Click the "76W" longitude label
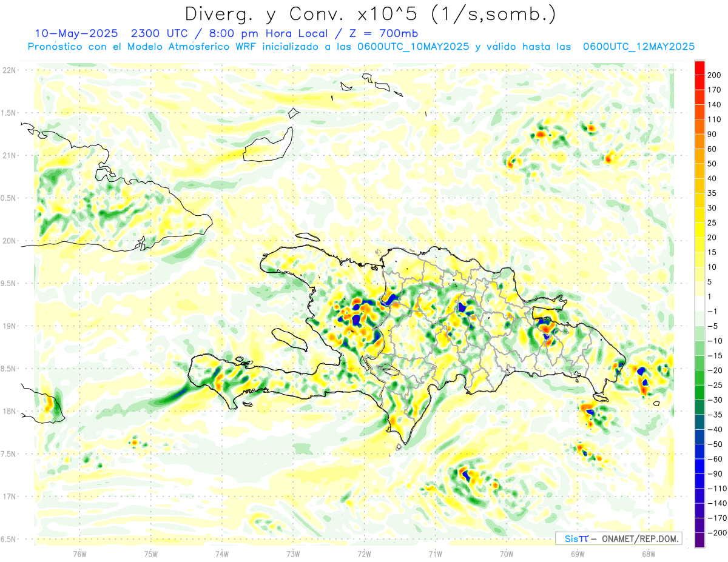 (79, 554)
